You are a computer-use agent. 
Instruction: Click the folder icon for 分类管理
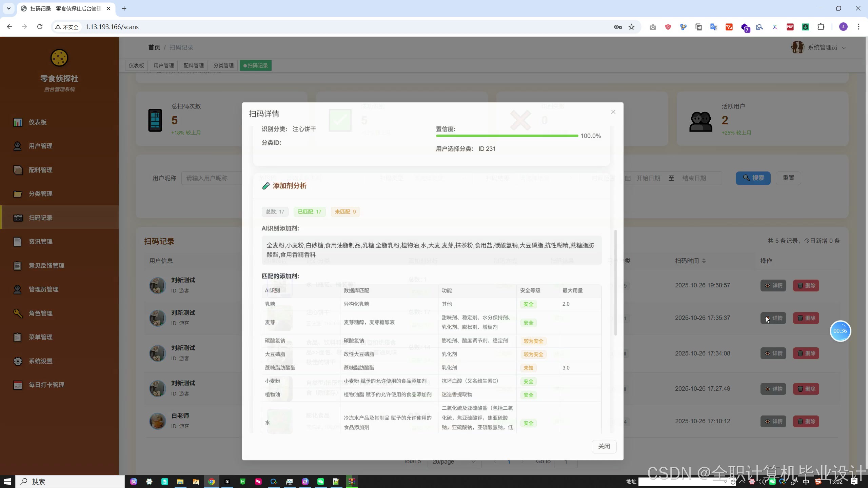[x=18, y=194]
